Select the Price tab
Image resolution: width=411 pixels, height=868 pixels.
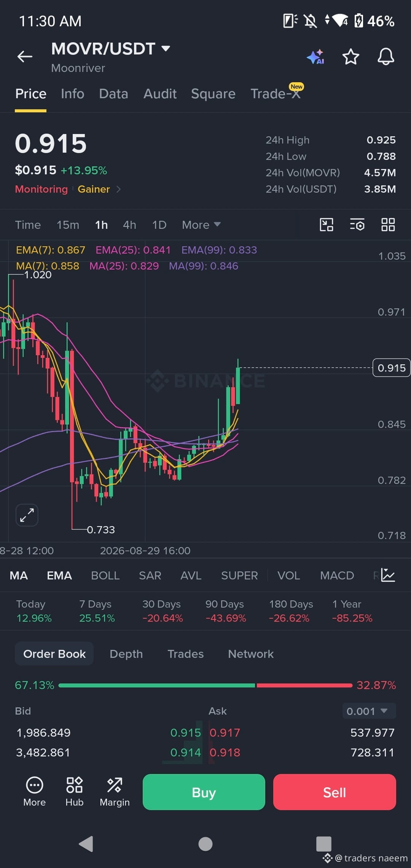31,94
